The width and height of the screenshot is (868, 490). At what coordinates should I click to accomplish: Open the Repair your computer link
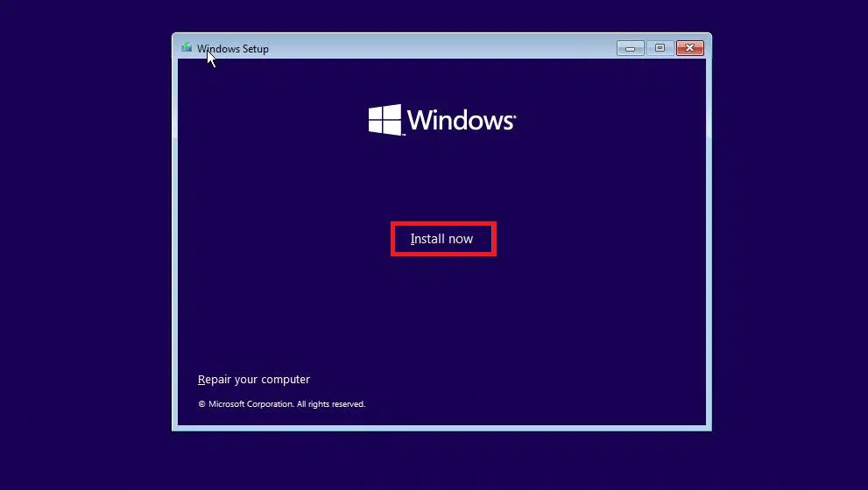[x=253, y=380]
